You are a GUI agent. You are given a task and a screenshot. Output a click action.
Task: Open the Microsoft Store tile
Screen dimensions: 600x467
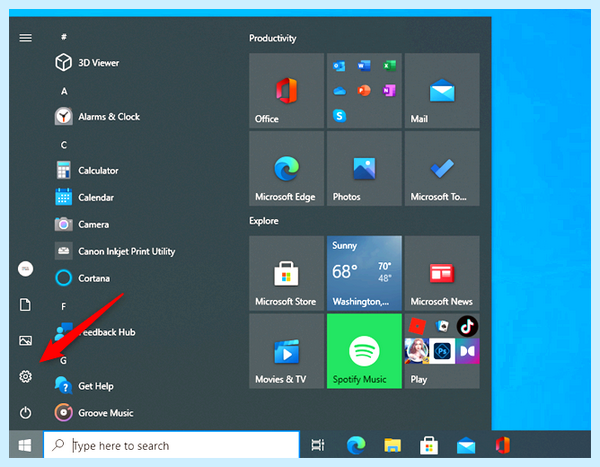[x=286, y=273]
